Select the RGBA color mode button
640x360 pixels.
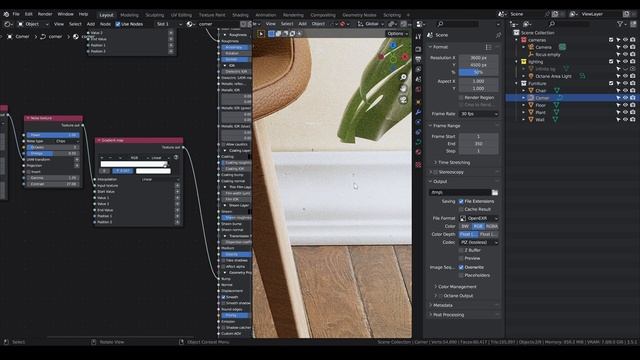click(491, 226)
